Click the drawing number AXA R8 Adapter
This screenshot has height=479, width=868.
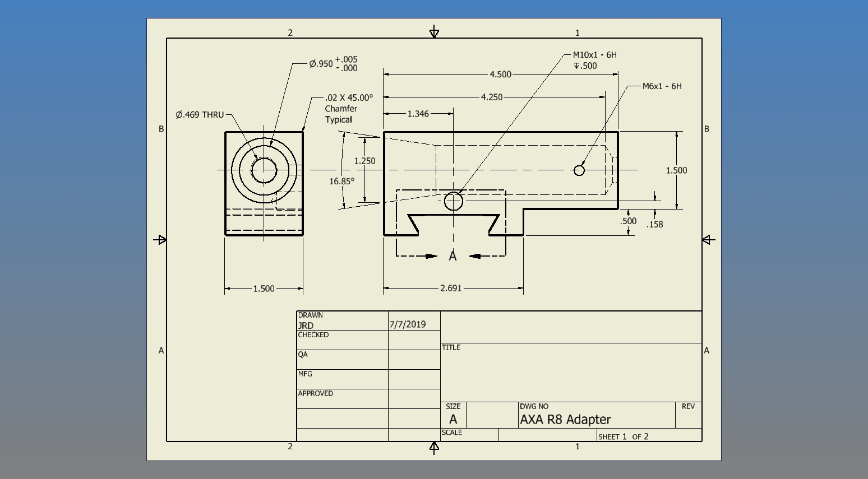tap(565, 420)
